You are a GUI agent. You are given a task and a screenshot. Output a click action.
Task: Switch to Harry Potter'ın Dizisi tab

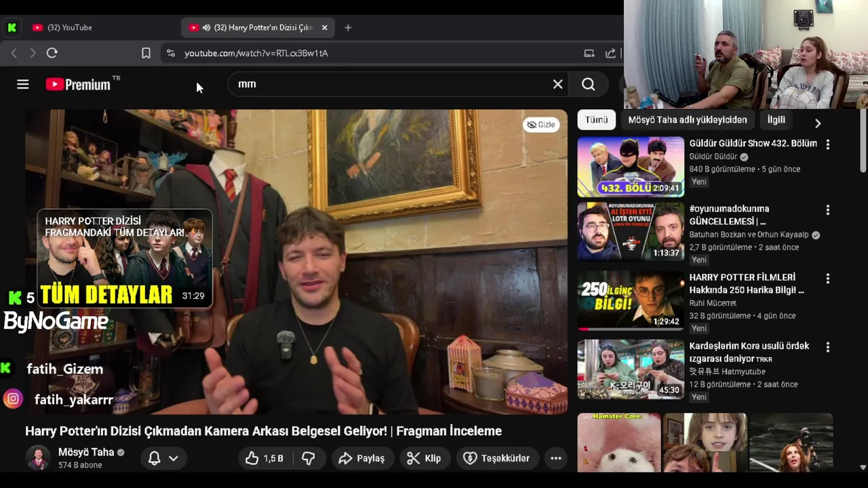[x=258, y=28]
